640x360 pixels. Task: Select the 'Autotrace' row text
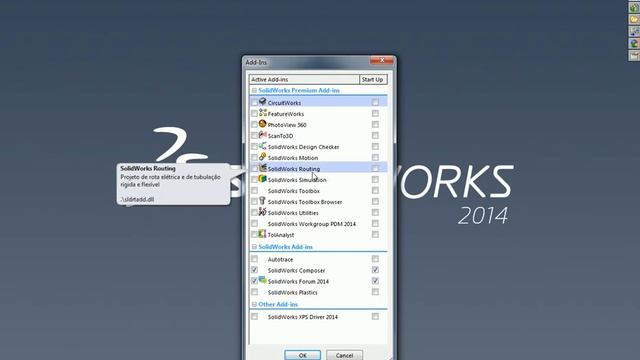[x=280, y=260]
